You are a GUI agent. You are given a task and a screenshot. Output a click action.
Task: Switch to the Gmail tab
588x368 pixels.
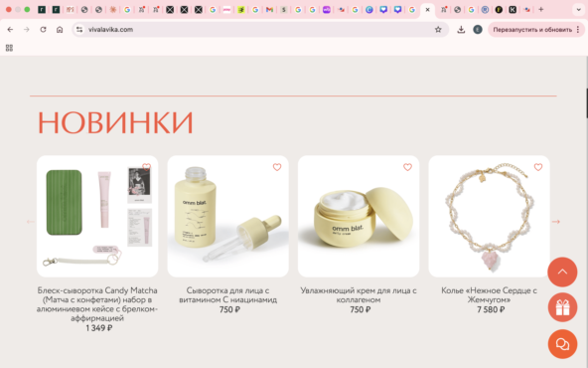(269, 10)
